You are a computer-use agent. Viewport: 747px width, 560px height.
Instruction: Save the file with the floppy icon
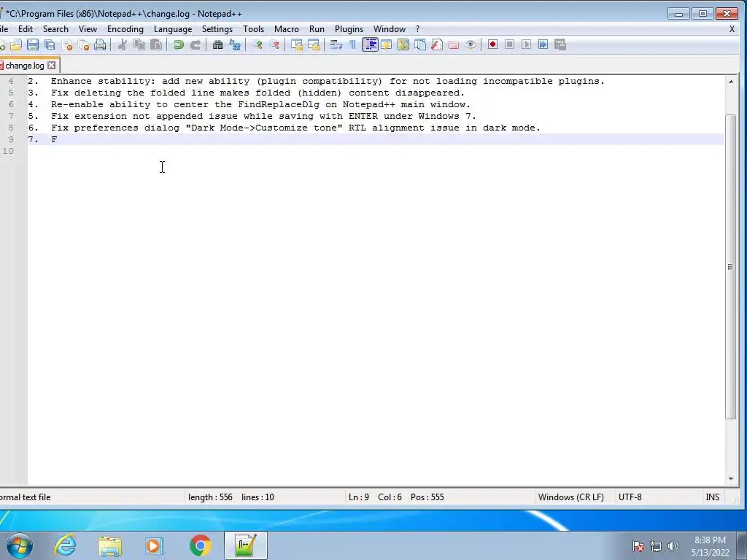(x=32, y=44)
